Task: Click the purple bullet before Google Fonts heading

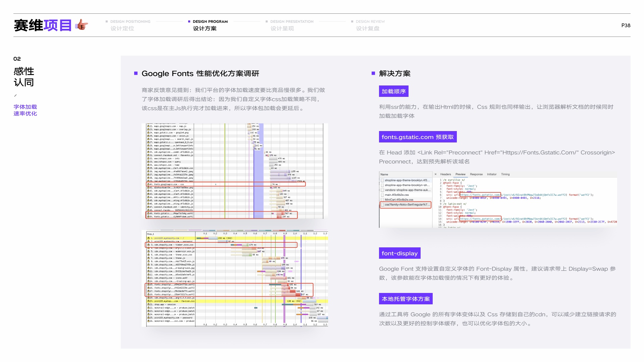Action: 136,73
